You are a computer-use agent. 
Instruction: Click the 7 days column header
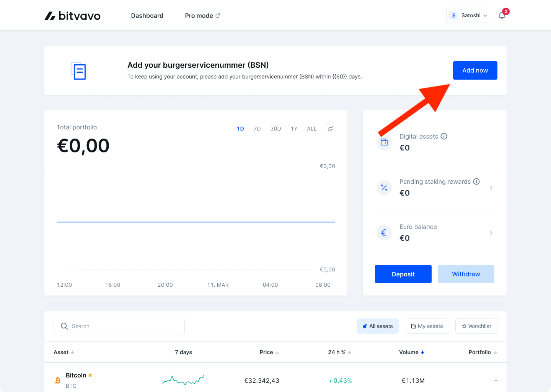(x=184, y=352)
